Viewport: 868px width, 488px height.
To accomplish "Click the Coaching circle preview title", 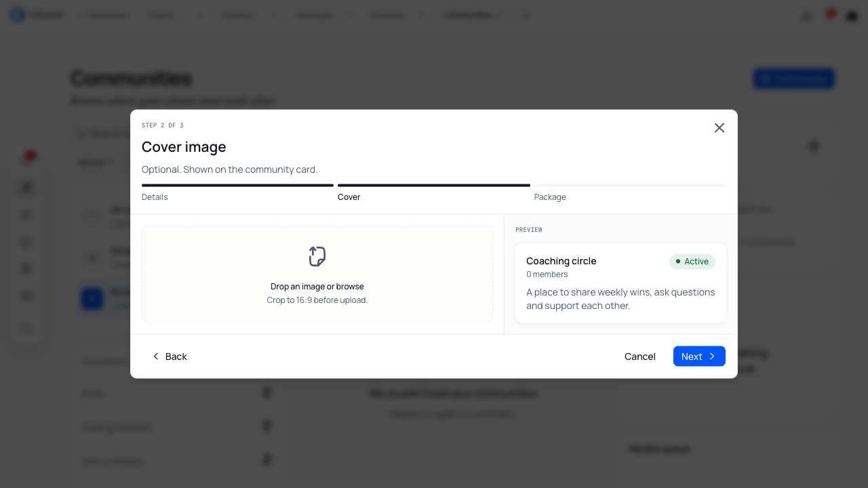I will pyautogui.click(x=561, y=261).
